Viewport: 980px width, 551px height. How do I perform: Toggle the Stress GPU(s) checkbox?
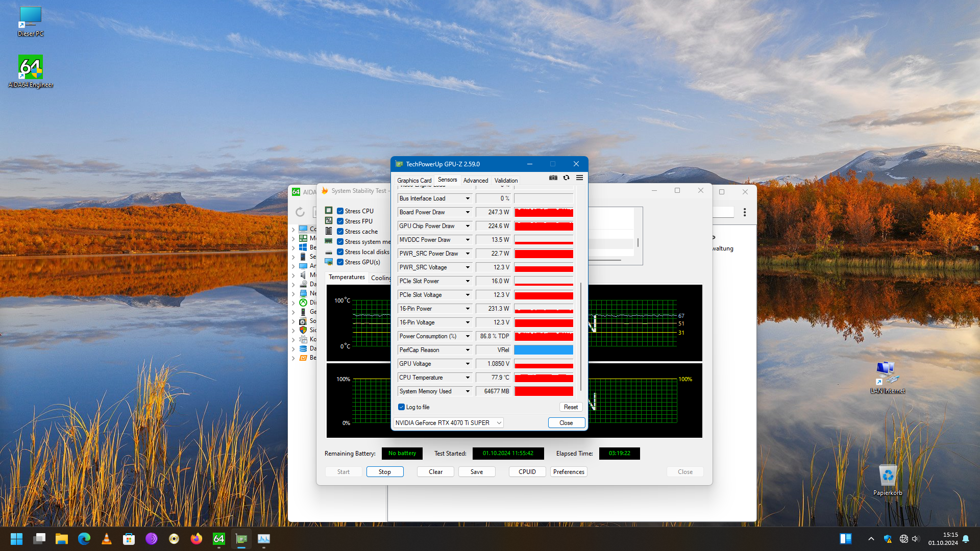pos(340,262)
